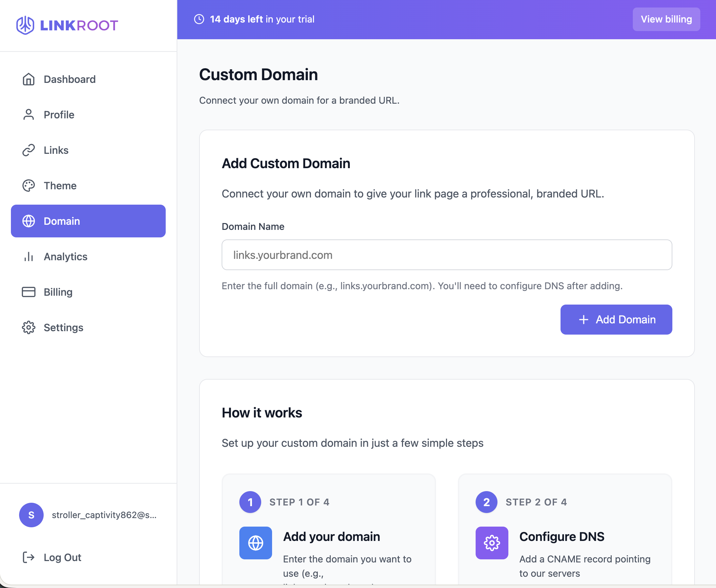Navigate to Theme settings
This screenshot has height=588, width=716.
point(88,186)
